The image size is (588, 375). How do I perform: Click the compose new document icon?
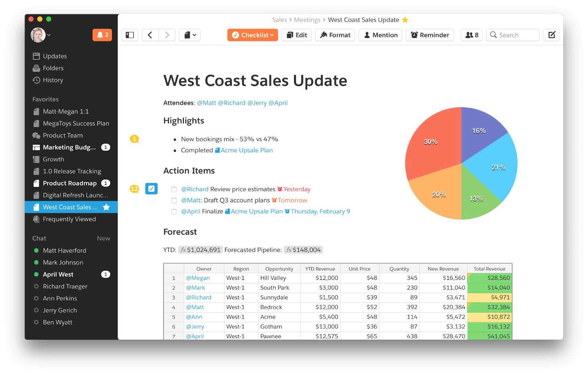(551, 35)
